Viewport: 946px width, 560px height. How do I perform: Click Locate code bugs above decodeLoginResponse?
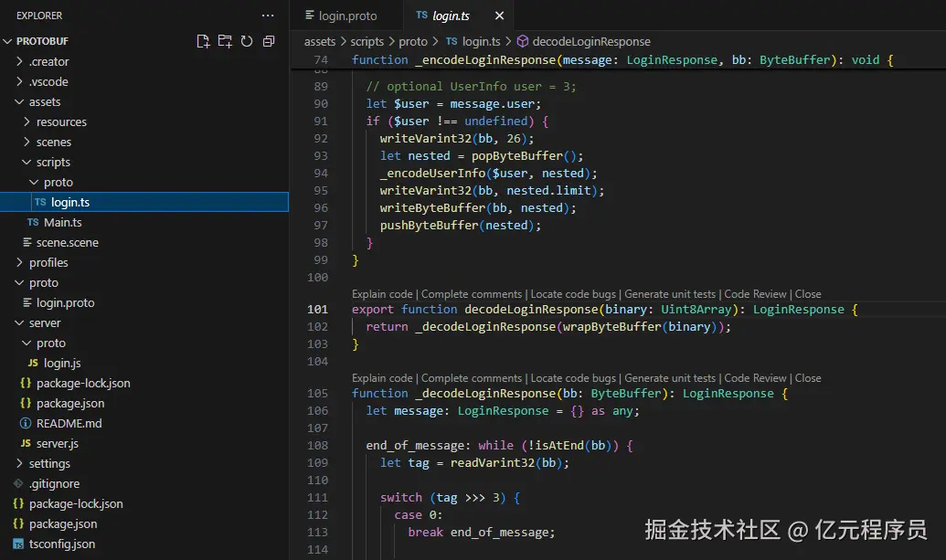point(573,294)
